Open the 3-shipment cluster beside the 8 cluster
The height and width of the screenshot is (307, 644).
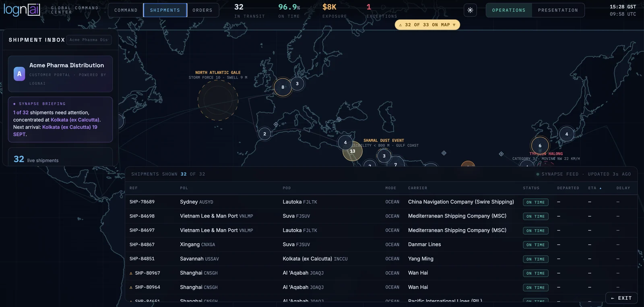tap(297, 84)
